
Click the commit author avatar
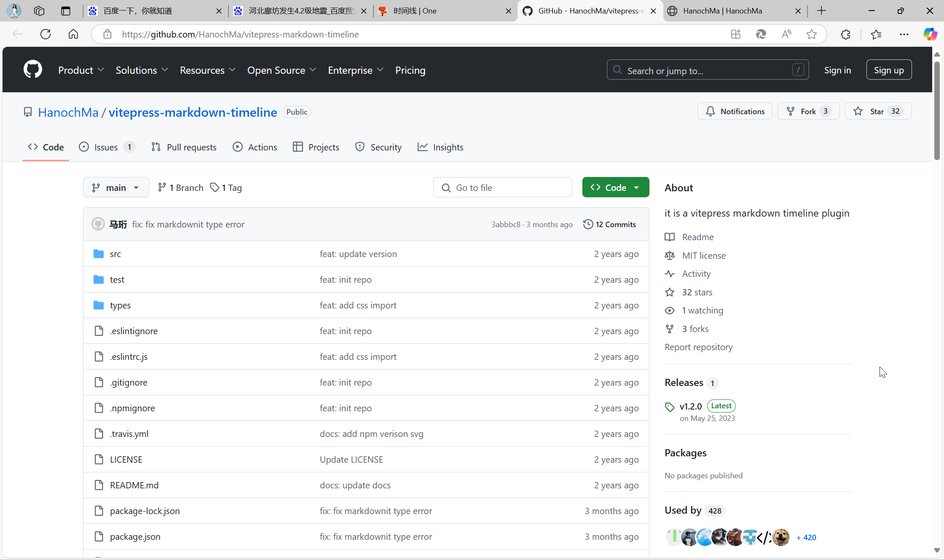click(x=98, y=224)
